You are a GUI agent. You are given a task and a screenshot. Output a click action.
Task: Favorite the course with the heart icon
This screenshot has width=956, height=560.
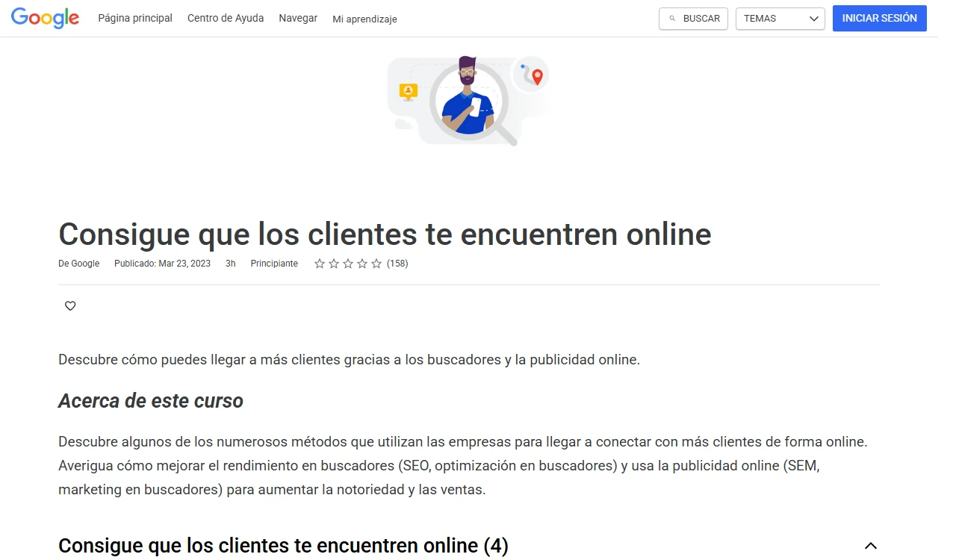point(70,305)
